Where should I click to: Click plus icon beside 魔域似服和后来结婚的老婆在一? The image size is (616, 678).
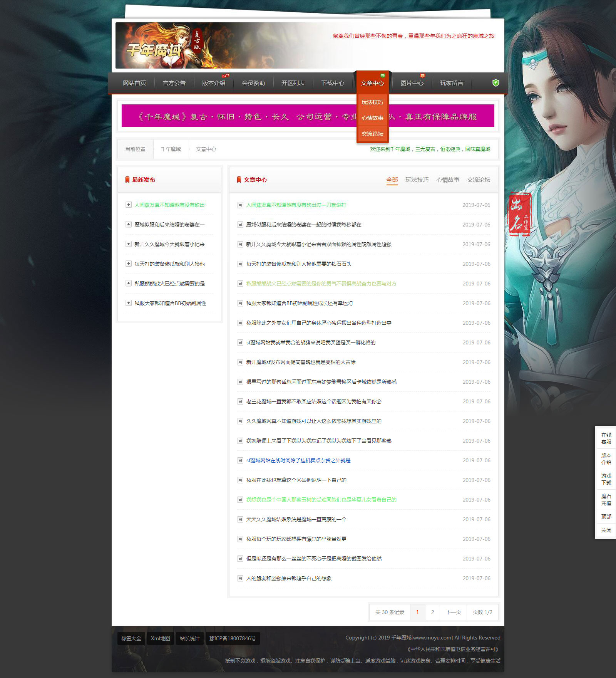pyautogui.click(x=129, y=224)
